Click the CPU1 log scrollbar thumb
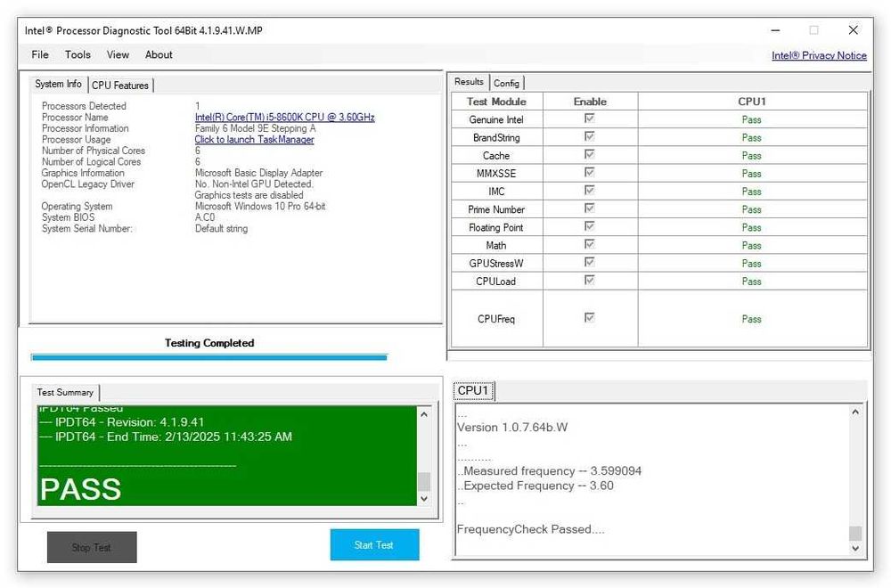Image resolution: width=891 pixels, height=588 pixels. (855, 533)
